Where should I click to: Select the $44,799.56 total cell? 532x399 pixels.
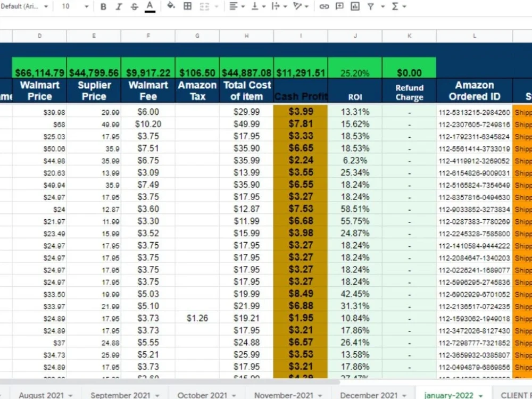94,68
